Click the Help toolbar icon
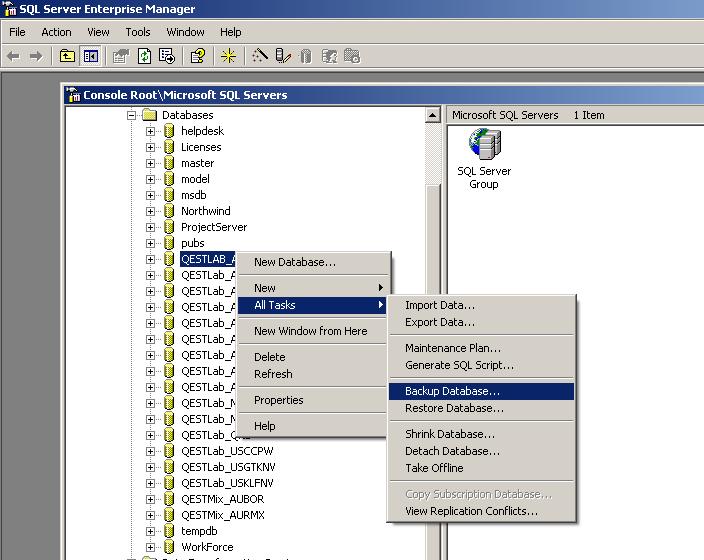 tap(198, 56)
